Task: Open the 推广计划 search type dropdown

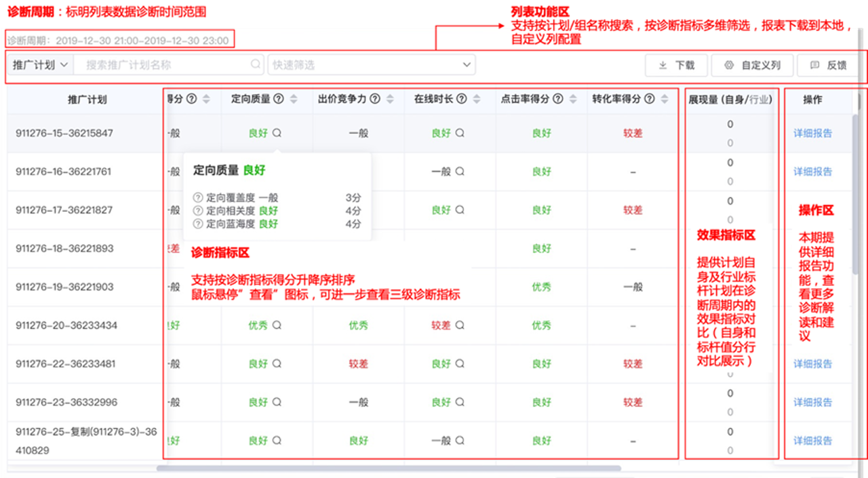Action: 41,64
